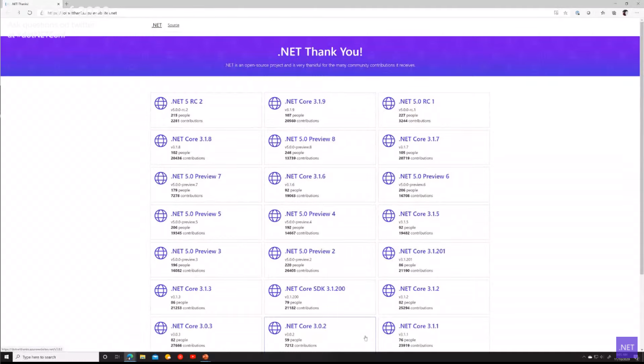Click globe icon beside .NET 5.0 RC 1
The image size is (644, 364).
click(389, 103)
